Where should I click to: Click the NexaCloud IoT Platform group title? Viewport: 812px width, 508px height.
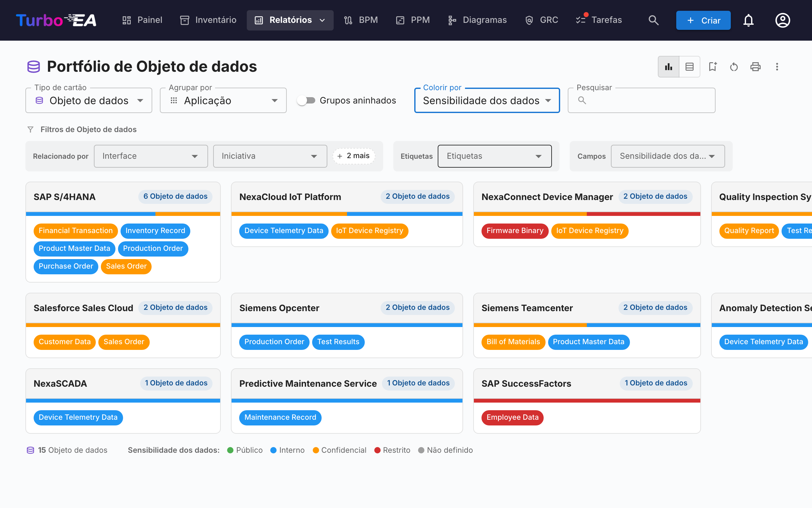click(x=290, y=197)
